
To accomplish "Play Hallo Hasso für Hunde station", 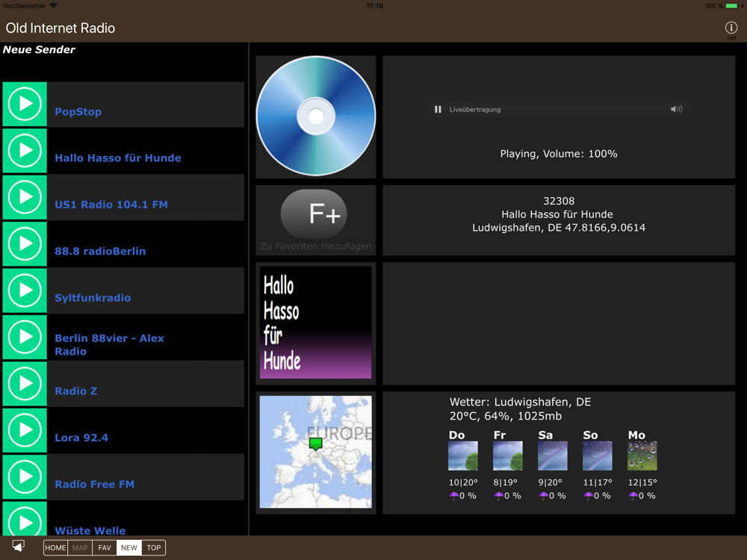I will click(x=25, y=151).
